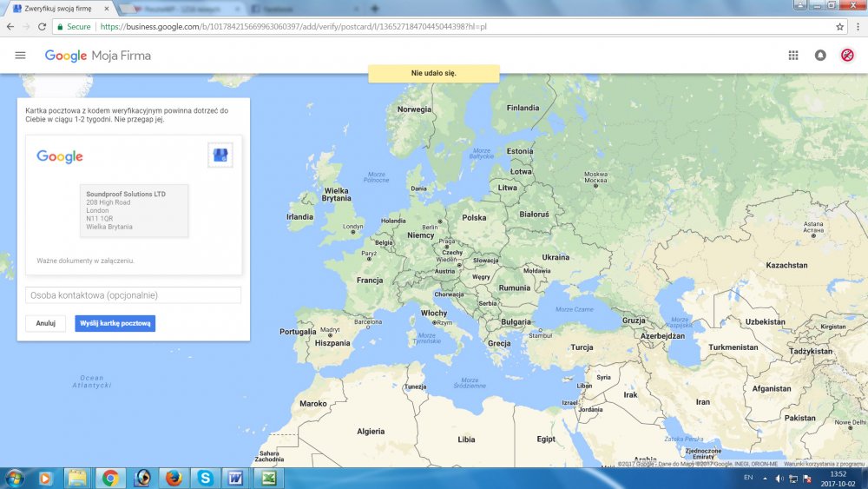Image resolution: width=868 pixels, height=489 pixels.
Task: Open the notifications bell
Action: (820, 56)
